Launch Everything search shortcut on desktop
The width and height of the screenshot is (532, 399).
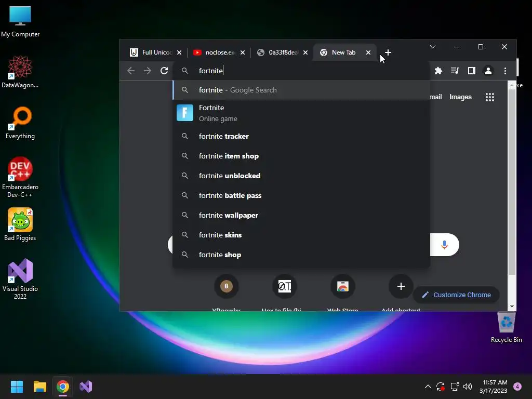coord(20,123)
